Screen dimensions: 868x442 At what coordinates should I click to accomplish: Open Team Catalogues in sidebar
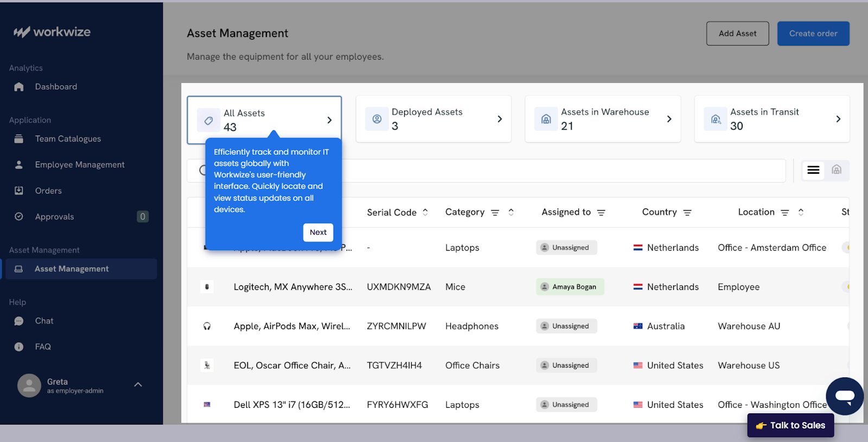pos(68,139)
